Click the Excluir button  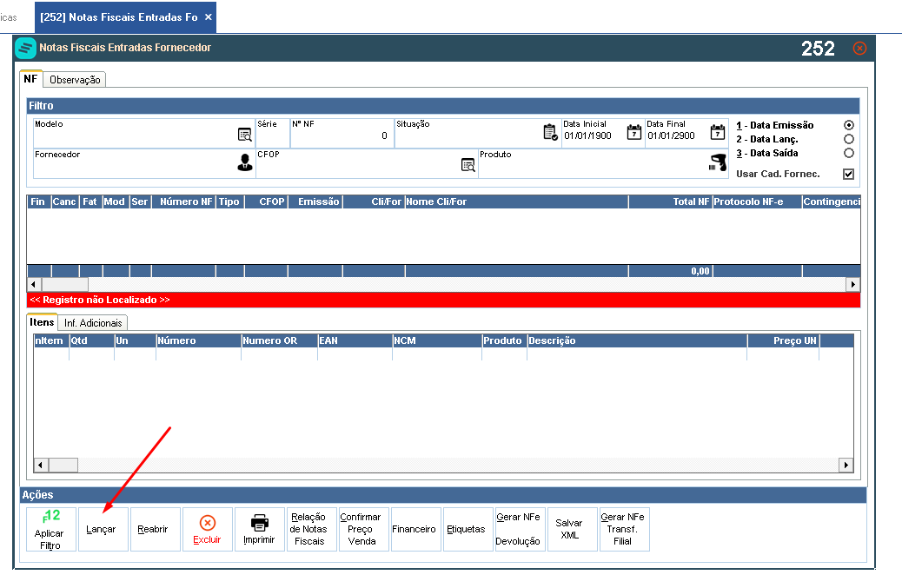pyautogui.click(x=207, y=529)
